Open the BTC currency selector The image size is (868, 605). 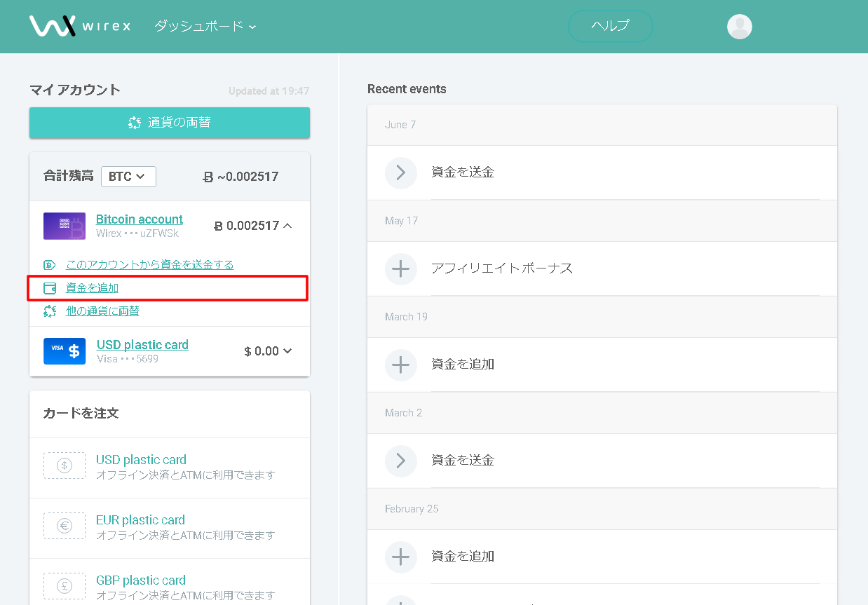[128, 177]
